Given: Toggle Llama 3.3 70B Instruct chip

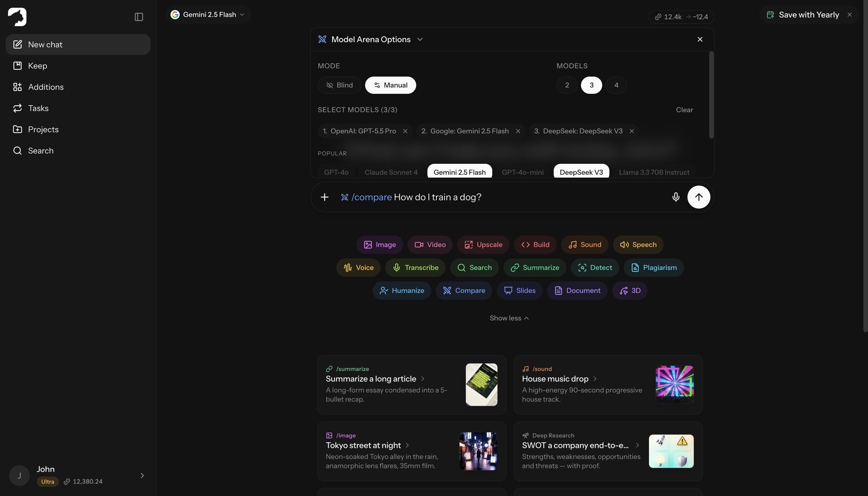Looking at the screenshot, I should (654, 171).
